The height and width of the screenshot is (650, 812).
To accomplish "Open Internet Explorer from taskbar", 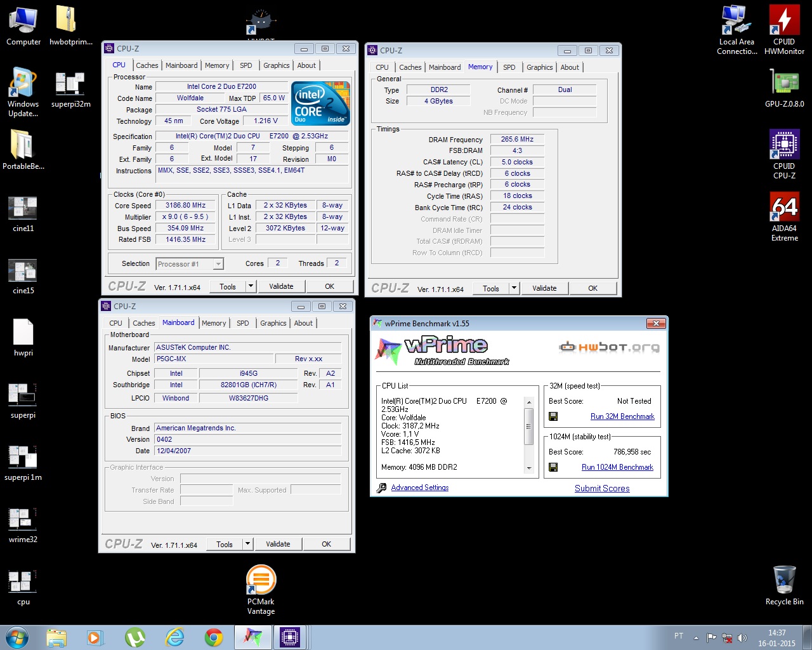I will coord(174,637).
